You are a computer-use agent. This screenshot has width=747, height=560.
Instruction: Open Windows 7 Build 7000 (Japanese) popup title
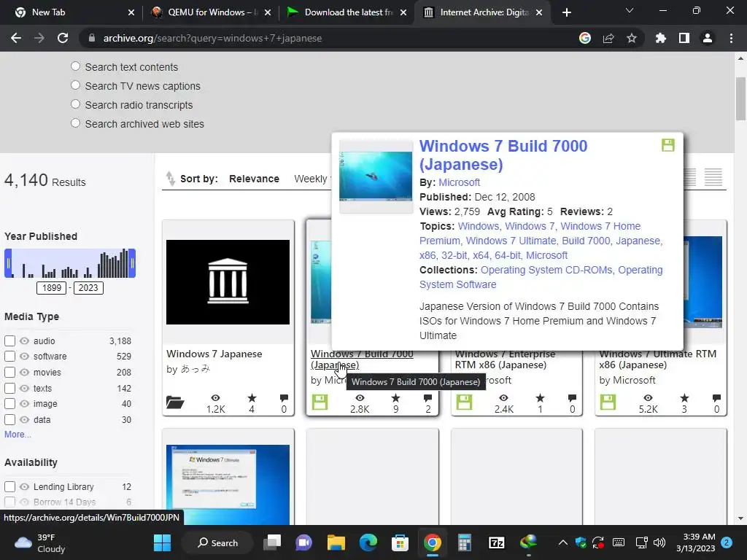[x=503, y=155]
